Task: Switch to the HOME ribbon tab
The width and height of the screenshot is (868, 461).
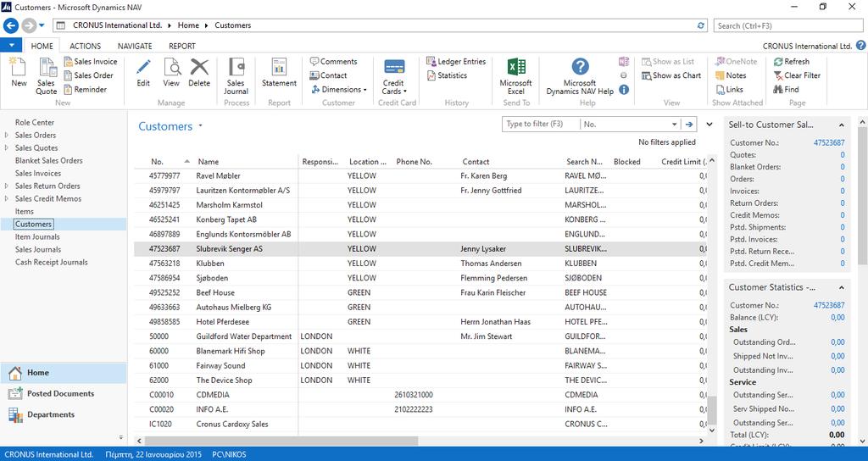Action: click(42, 46)
